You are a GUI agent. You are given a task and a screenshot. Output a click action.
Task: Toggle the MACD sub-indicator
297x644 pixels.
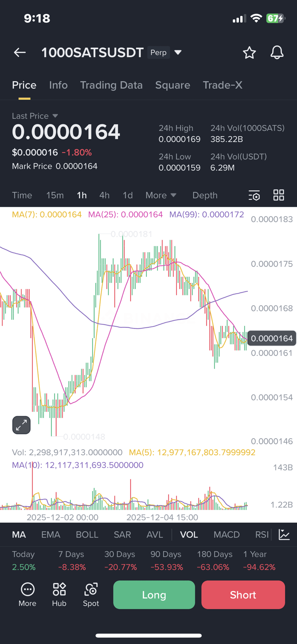226,534
